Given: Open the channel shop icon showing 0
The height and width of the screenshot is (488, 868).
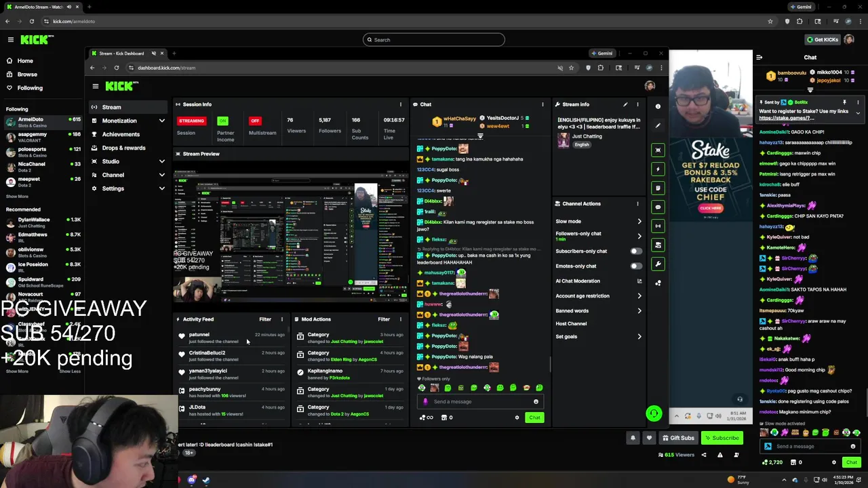Looking at the screenshot, I should (796, 462).
